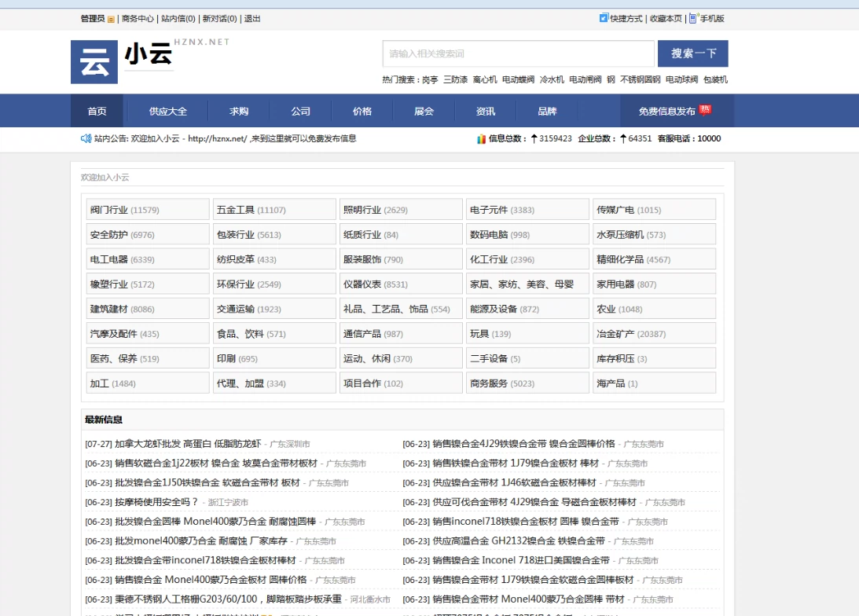Click the blue 云 site logo
This screenshot has width=859, height=616.
94,62
